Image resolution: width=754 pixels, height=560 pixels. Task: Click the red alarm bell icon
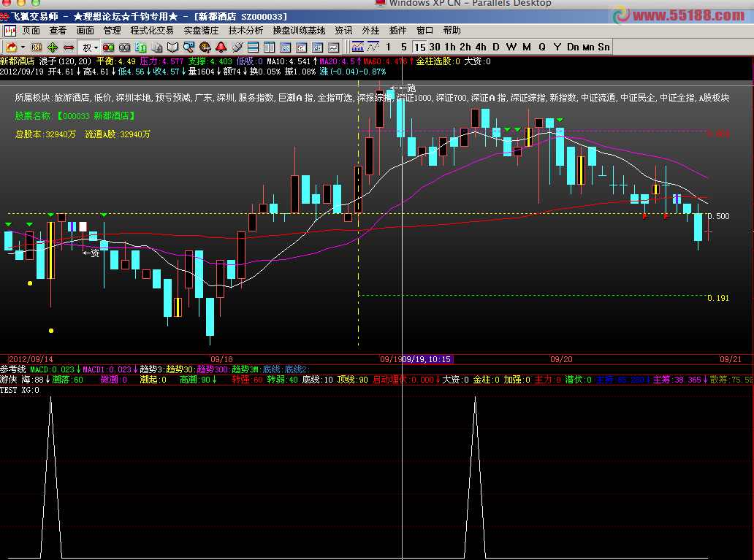221,47
